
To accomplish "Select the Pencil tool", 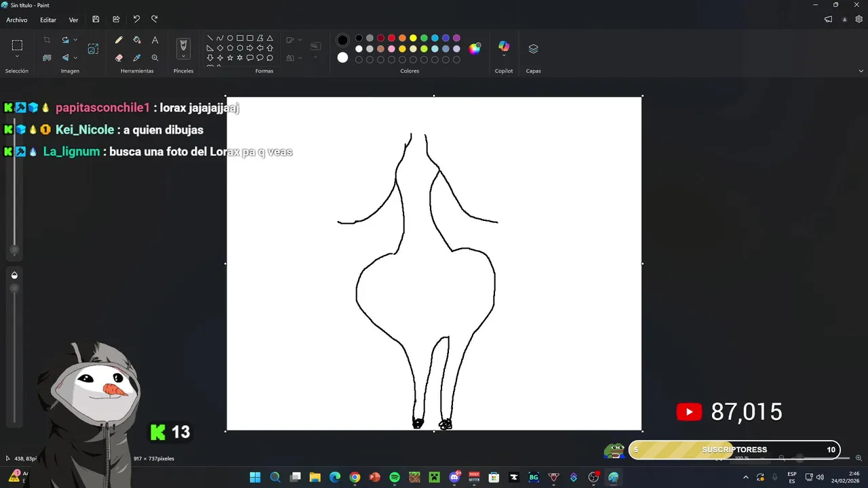I will point(119,40).
